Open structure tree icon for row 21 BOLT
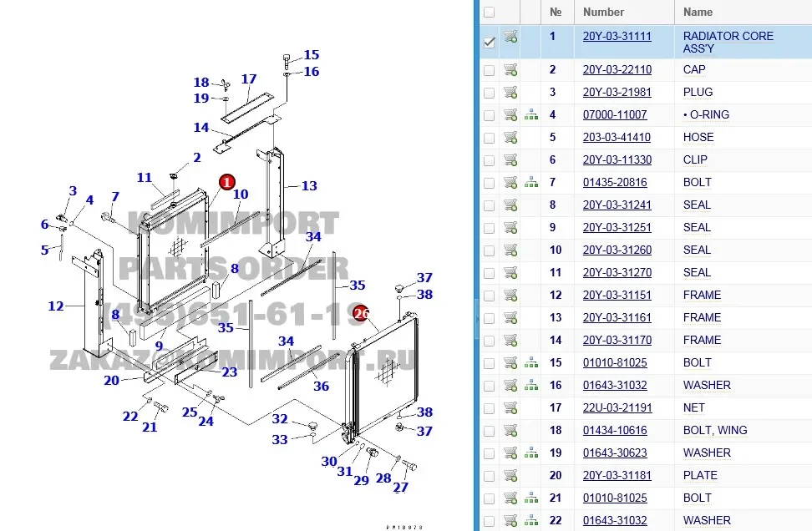This screenshot has width=812, height=531. (x=530, y=498)
